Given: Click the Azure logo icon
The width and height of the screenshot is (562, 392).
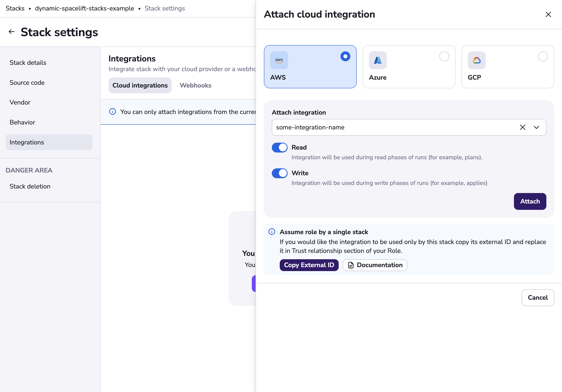Looking at the screenshot, I should point(377,60).
